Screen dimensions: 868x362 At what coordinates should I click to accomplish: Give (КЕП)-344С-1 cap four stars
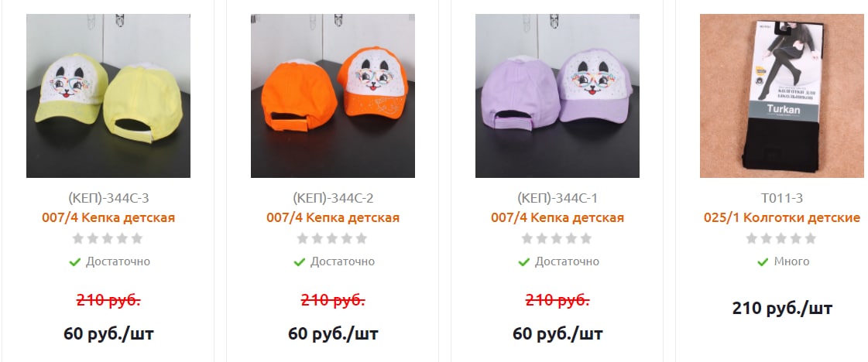pos(571,239)
